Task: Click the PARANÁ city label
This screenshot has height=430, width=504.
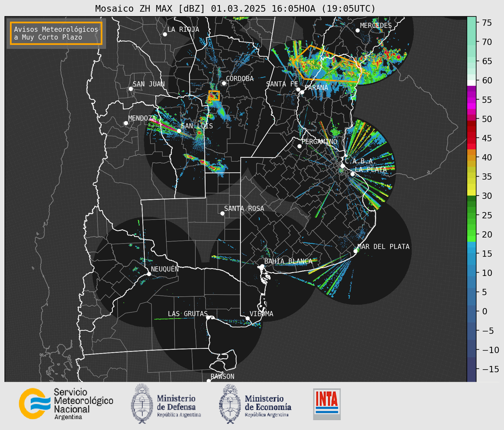Action: point(316,88)
